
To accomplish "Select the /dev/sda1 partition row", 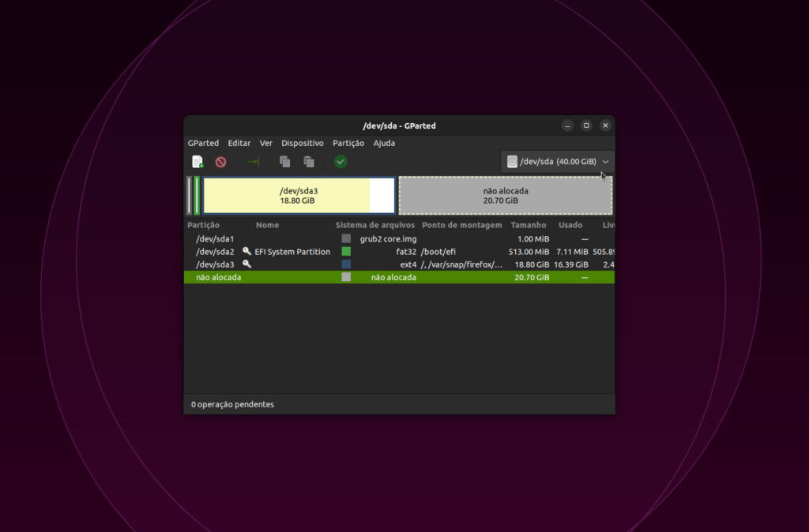I will [399, 238].
